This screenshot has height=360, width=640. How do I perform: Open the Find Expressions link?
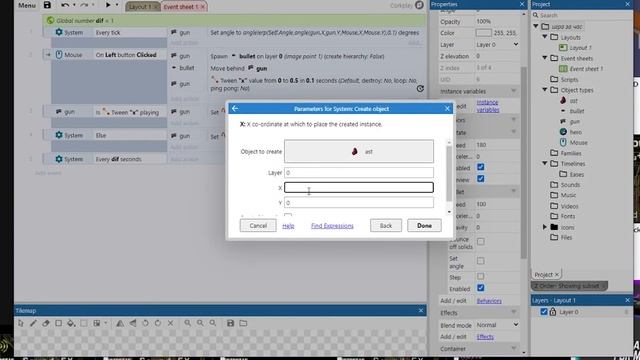click(x=332, y=226)
